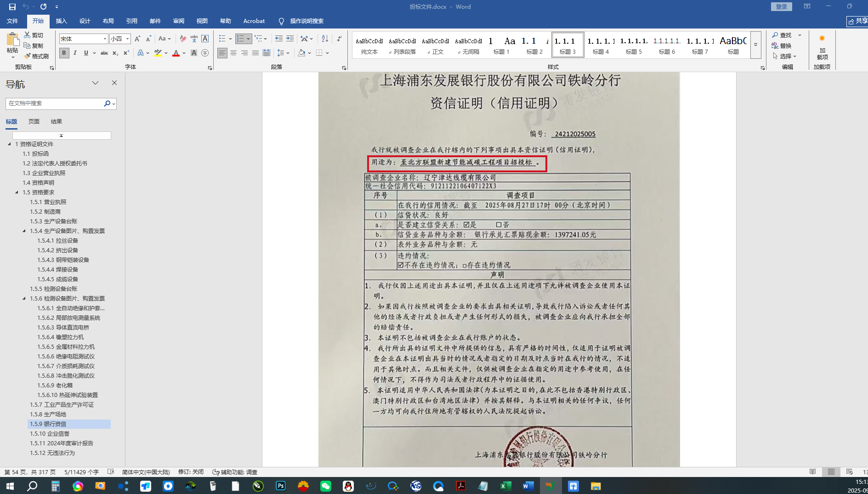The image size is (868, 494).
Task: Insert enclosed character with circled 字 icon
Action: (x=205, y=53)
